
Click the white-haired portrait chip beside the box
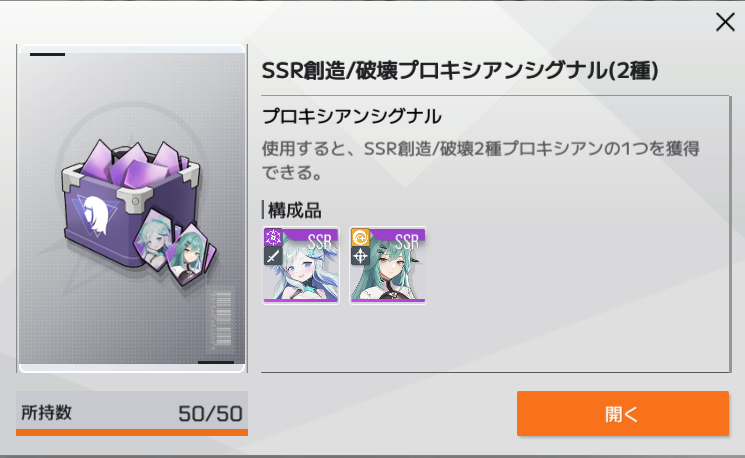[155, 239]
